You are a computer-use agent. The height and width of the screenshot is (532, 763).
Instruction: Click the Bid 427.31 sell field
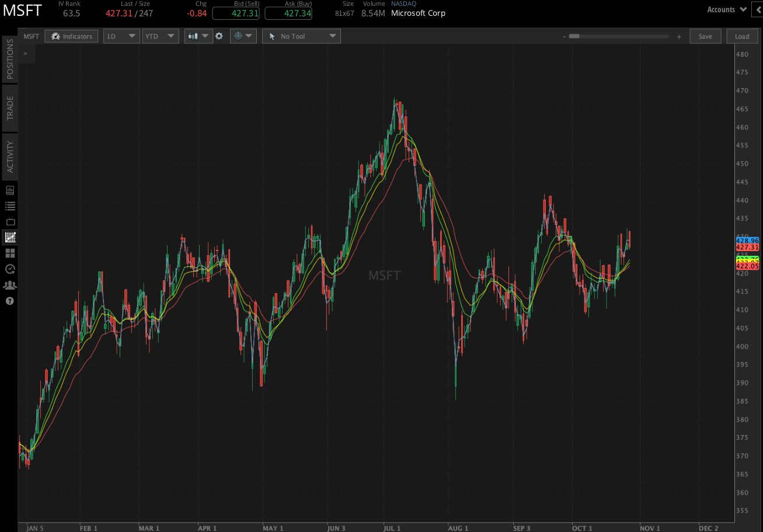point(236,13)
